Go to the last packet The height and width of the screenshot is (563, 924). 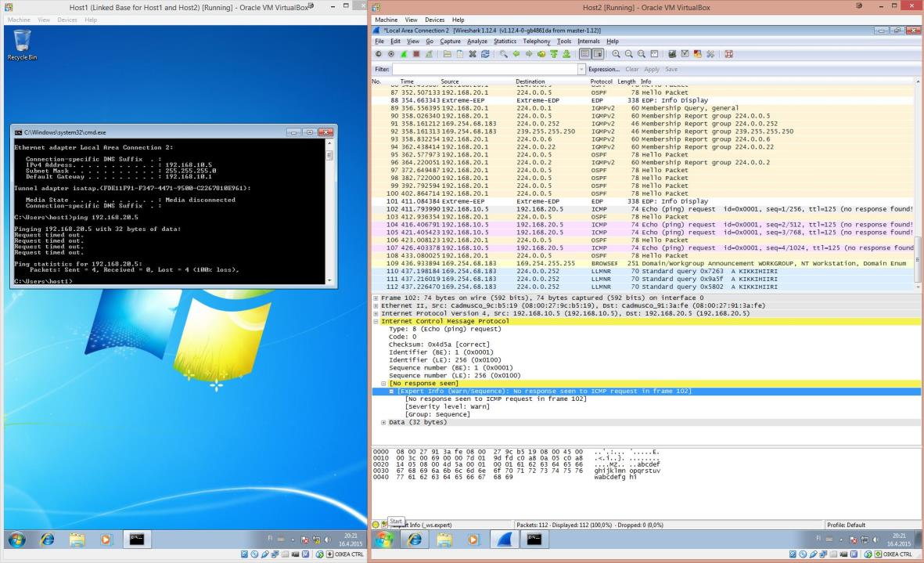pyautogui.click(x=566, y=54)
